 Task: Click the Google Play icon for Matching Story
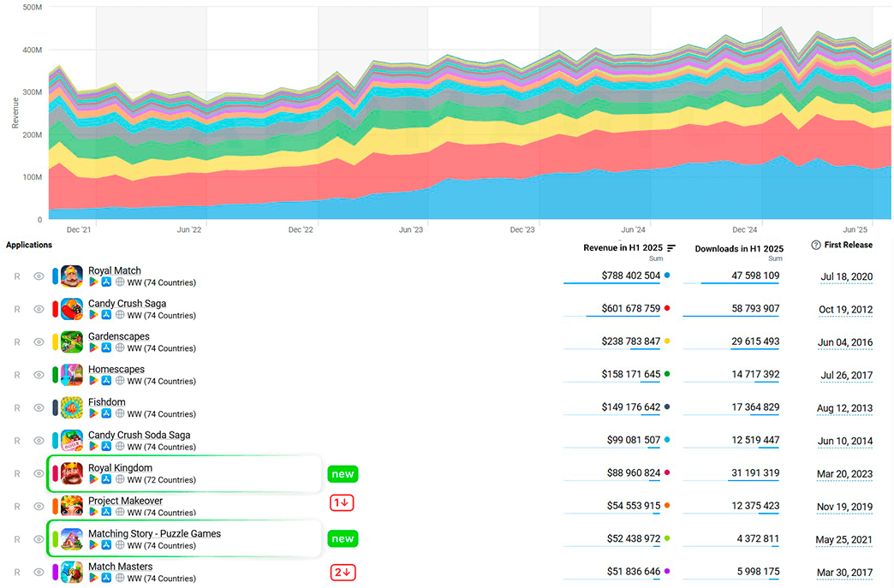pos(93,545)
